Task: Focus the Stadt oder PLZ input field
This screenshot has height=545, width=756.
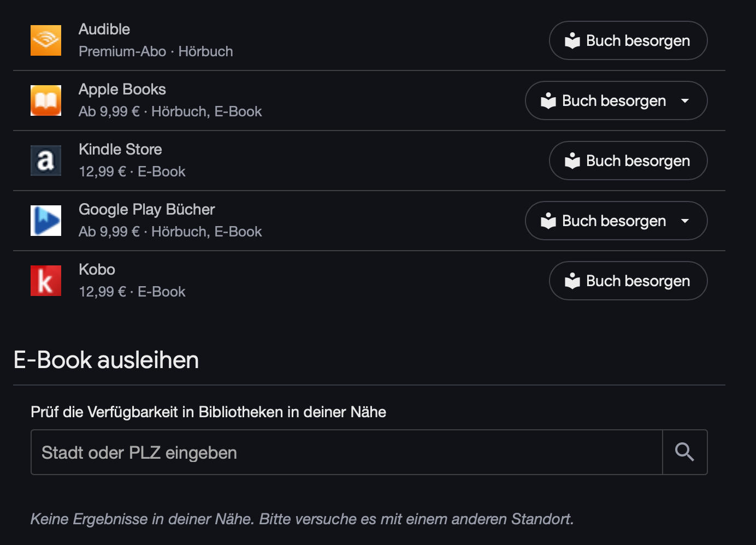Action: coord(346,453)
